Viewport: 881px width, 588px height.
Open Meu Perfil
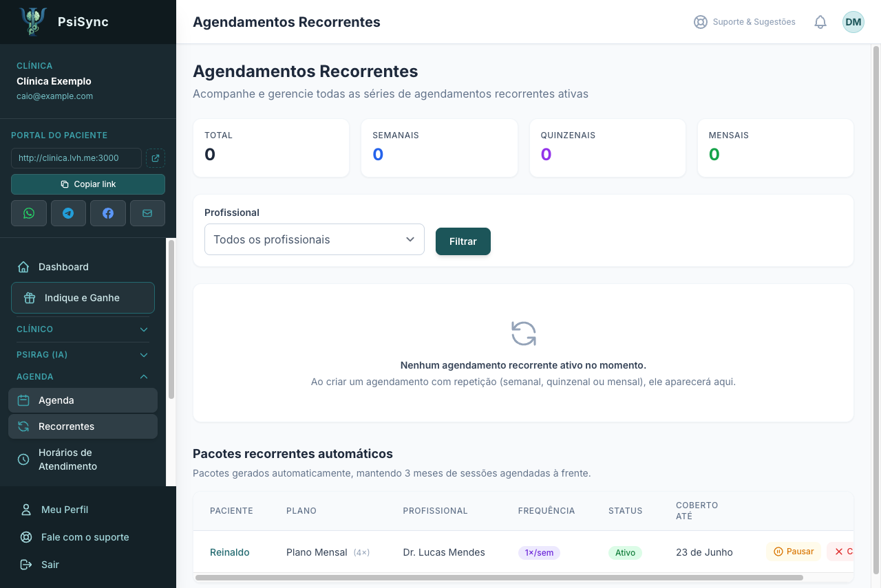88,510
